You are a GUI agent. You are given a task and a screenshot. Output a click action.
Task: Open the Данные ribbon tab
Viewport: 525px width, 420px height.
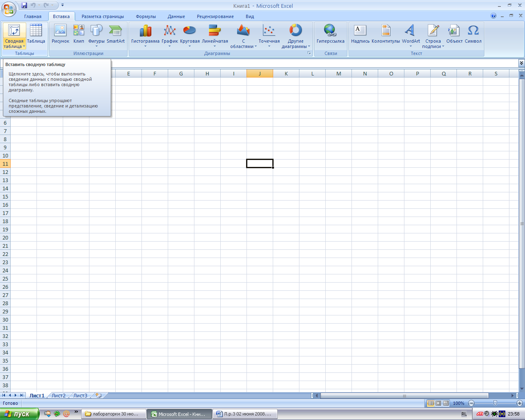click(176, 16)
